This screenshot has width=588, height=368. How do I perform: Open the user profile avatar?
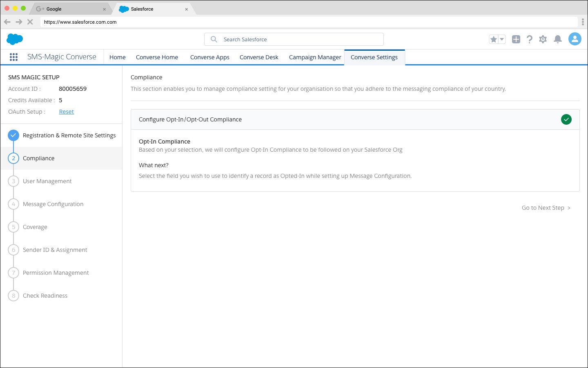(x=575, y=39)
